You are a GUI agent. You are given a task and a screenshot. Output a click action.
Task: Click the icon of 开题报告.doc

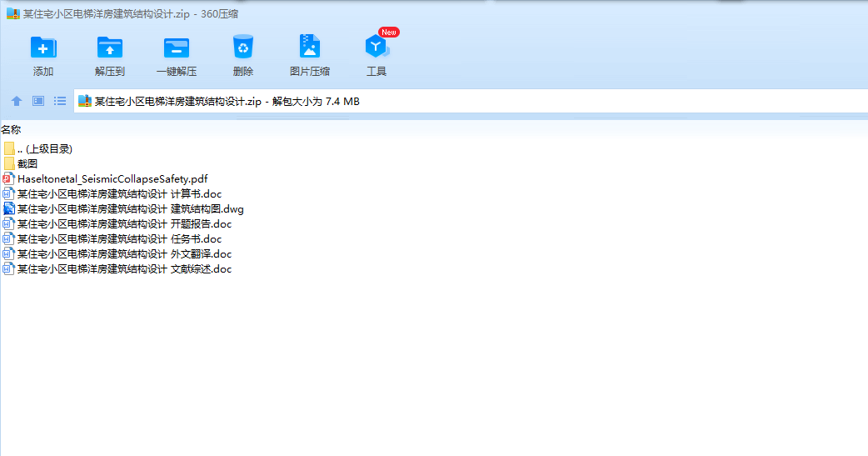(x=8, y=223)
